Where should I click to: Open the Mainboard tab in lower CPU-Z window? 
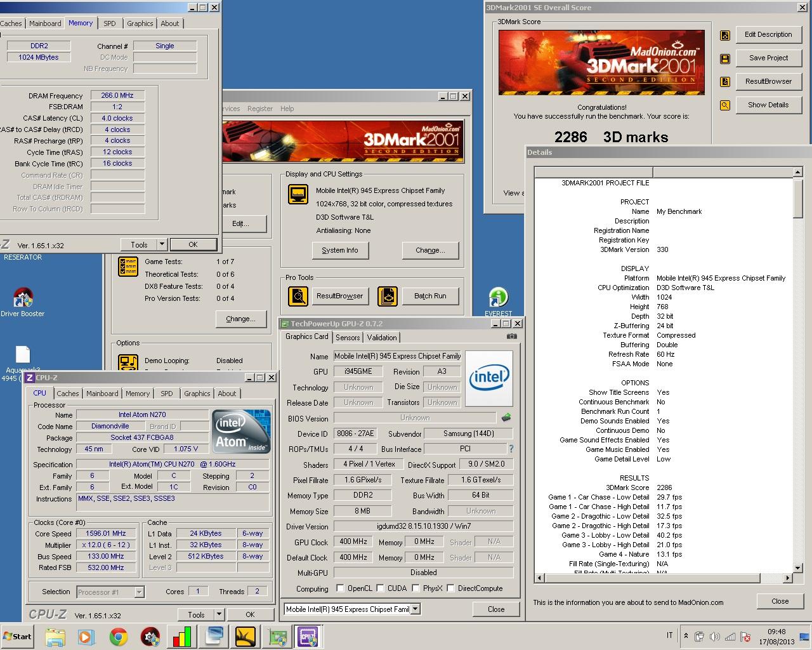click(102, 394)
